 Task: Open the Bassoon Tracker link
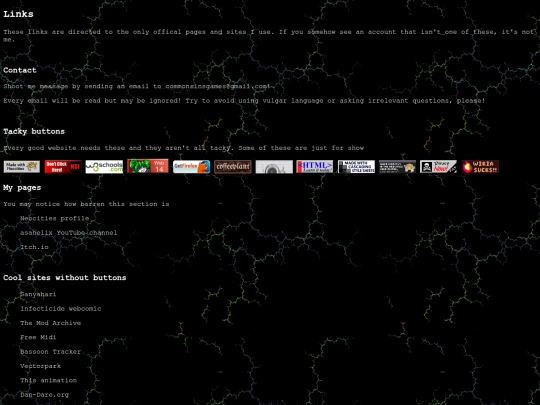[51, 352]
